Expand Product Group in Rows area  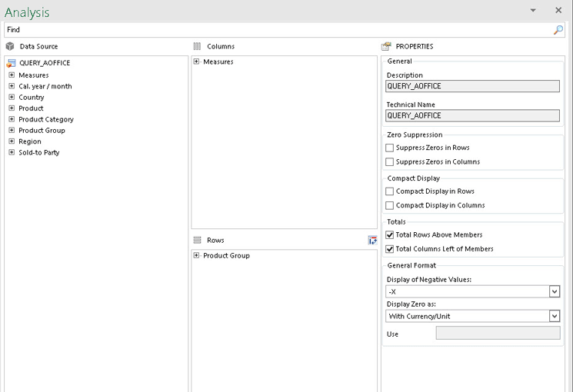click(x=196, y=255)
